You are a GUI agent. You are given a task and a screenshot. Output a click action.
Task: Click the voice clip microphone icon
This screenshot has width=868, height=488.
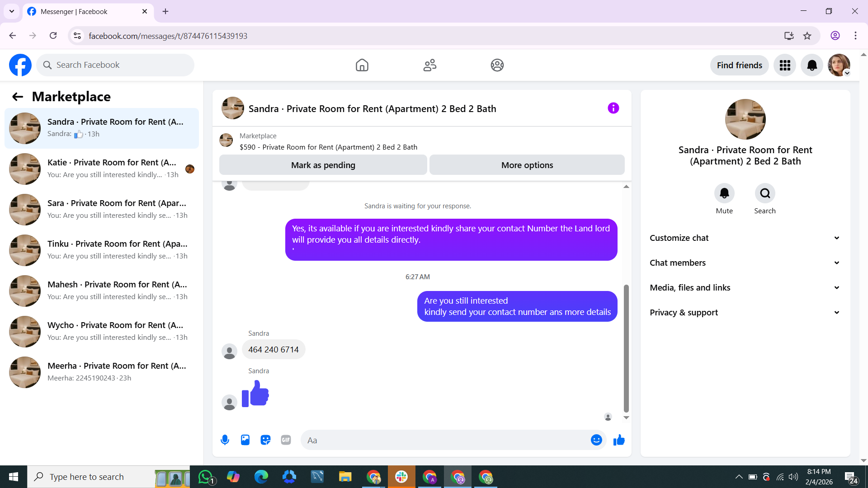pyautogui.click(x=225, y=440)
